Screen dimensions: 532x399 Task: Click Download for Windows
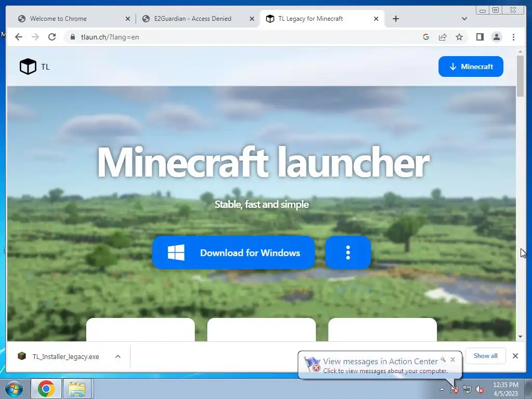[x=233, y=253]
